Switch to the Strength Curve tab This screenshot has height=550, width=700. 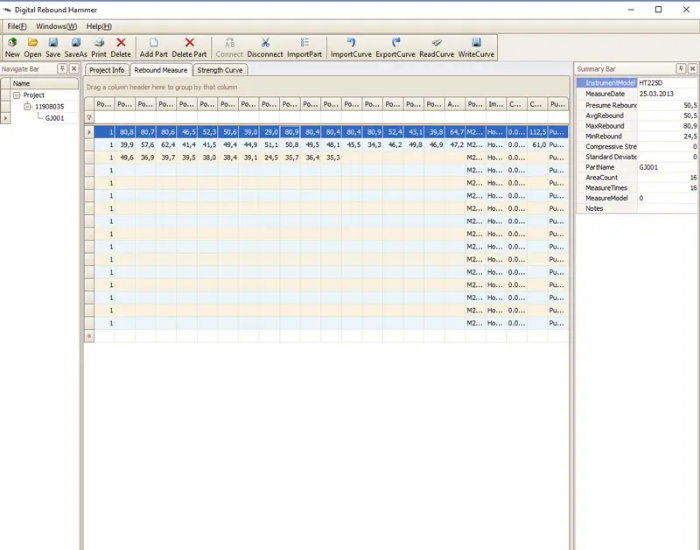[219, 70]
